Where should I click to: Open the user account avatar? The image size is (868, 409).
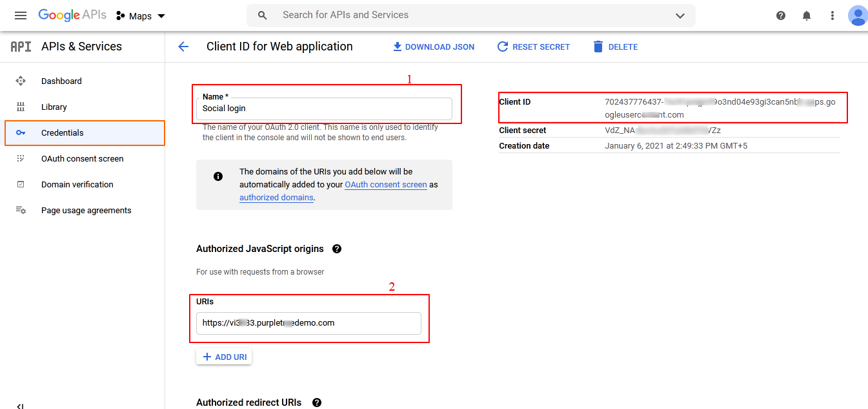[x=858, y=16]
